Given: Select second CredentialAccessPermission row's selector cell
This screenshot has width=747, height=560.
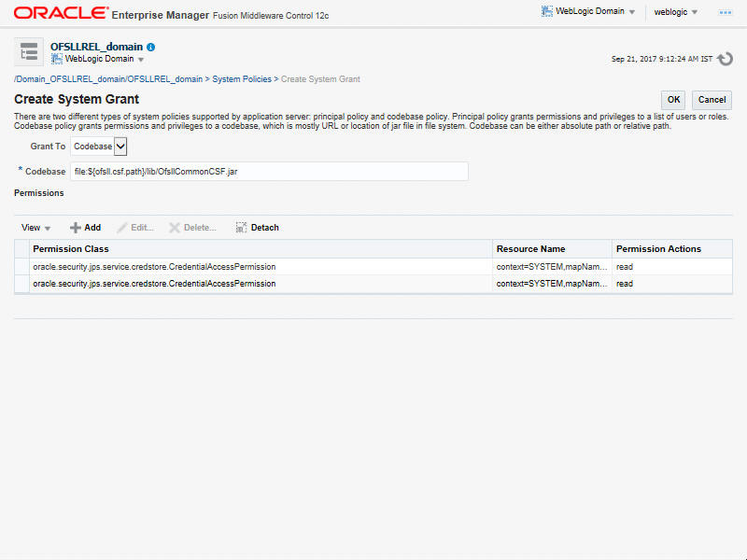Looking at the screenshot, I should (21, 284).
